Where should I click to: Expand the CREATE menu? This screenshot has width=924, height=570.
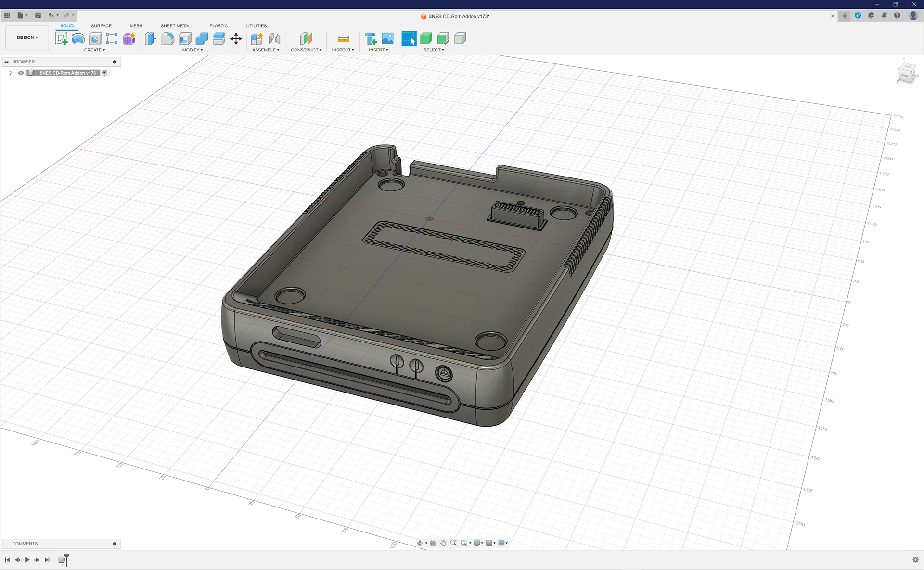pos(94,50)
